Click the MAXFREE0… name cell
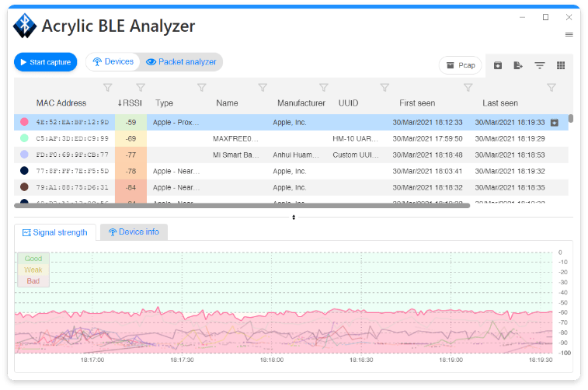 [x=235, y=139]
